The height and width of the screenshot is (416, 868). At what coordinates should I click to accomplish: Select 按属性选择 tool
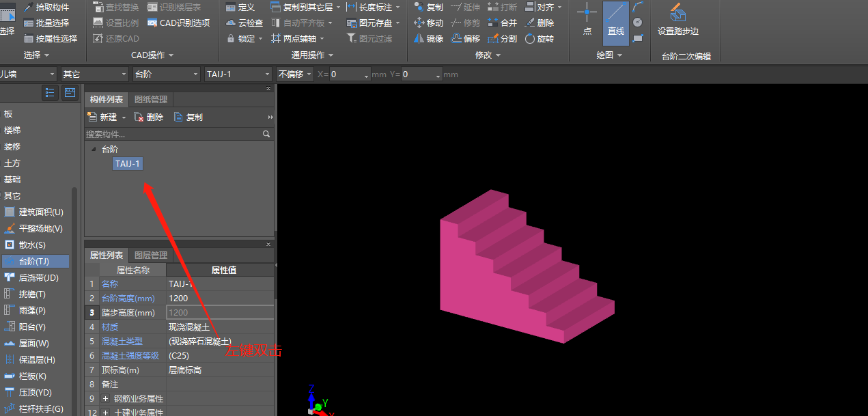tap(50, 39)
